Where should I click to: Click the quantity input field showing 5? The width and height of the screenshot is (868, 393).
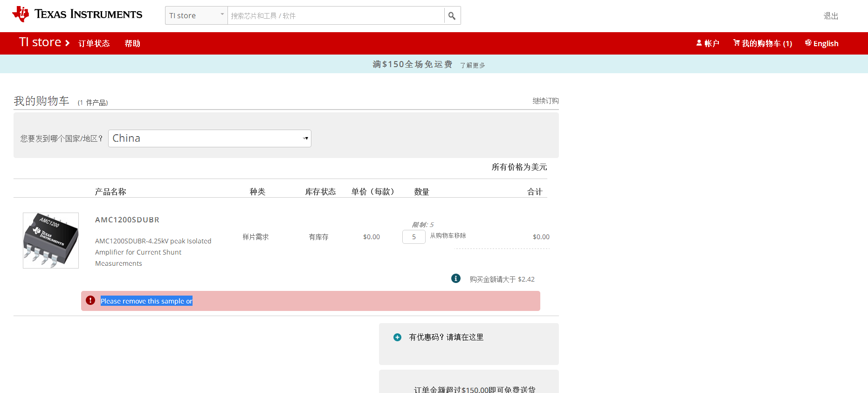(414, 237)
